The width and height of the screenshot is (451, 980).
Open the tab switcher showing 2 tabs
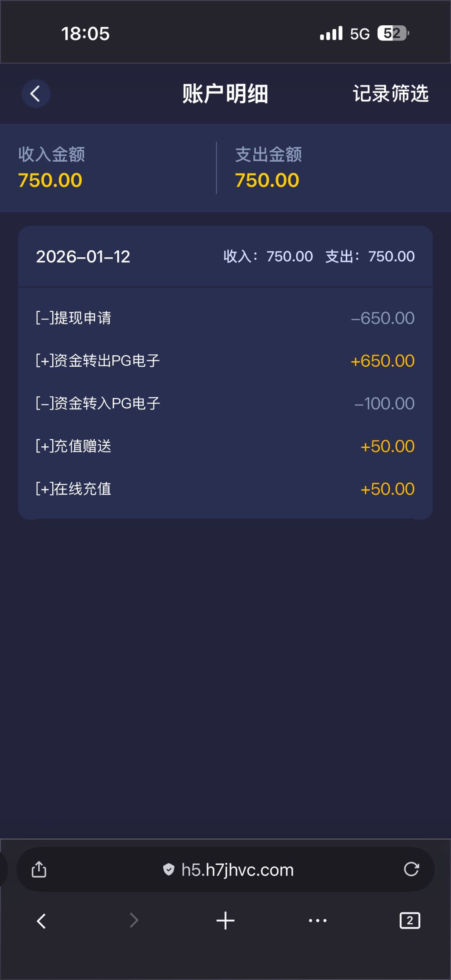coord(410,921)
